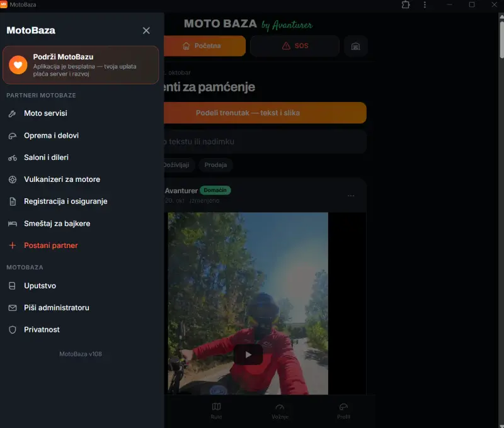Screen dimensions: 504x428
Task: Open Piši administratoru
Action: tap(81, 308)
